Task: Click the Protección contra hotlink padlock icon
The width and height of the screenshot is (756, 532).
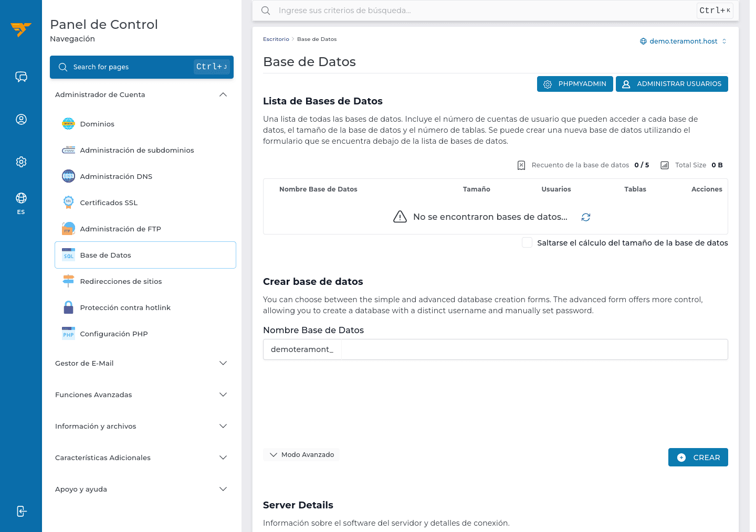Action: tap(68, 307)
